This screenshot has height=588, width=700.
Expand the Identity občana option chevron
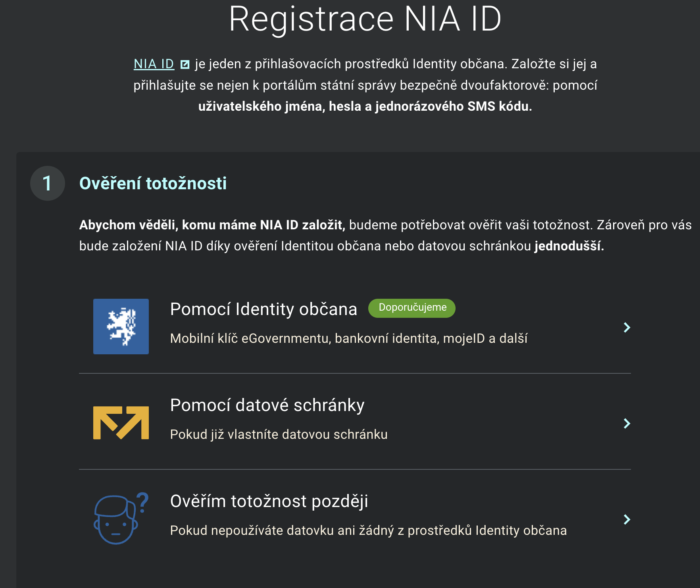627,327
